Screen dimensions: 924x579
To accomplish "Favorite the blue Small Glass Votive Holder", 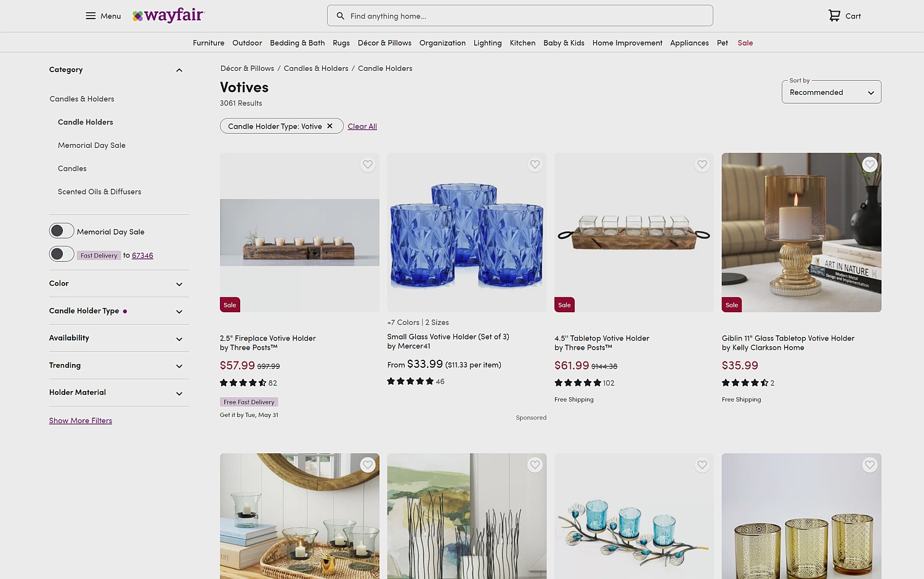I will (535, 164).
